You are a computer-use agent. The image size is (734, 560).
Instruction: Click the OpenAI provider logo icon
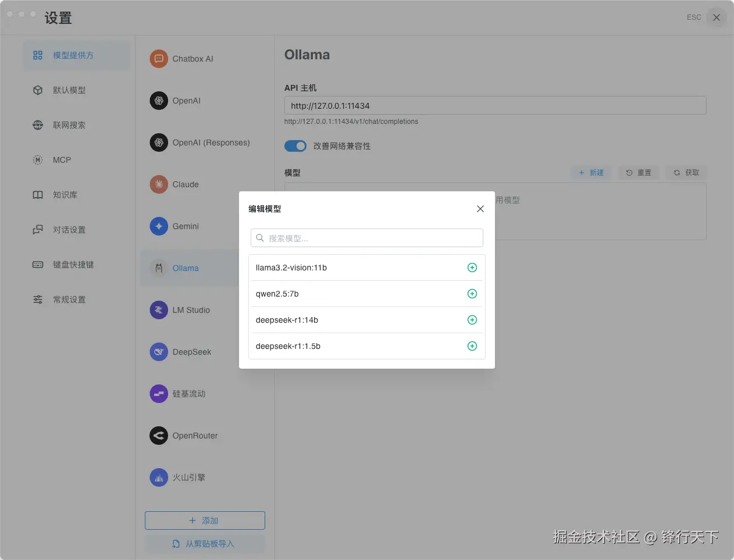[x=159, y=101]
